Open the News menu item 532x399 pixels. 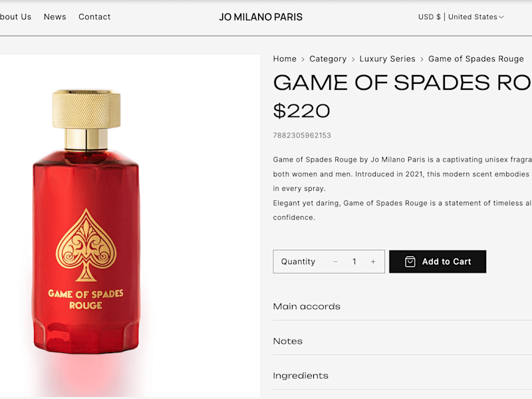point(55,17)
